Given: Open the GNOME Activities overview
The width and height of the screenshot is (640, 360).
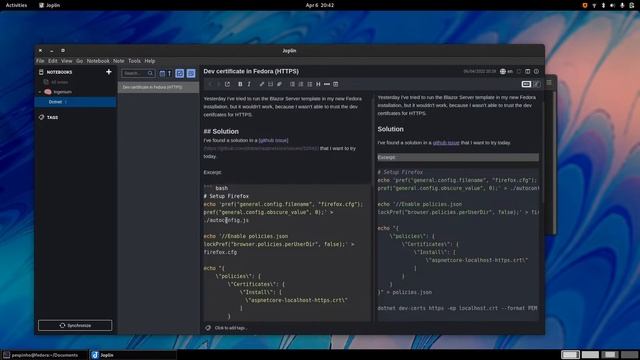Looking at the screenshot, I should pos(16,5).
